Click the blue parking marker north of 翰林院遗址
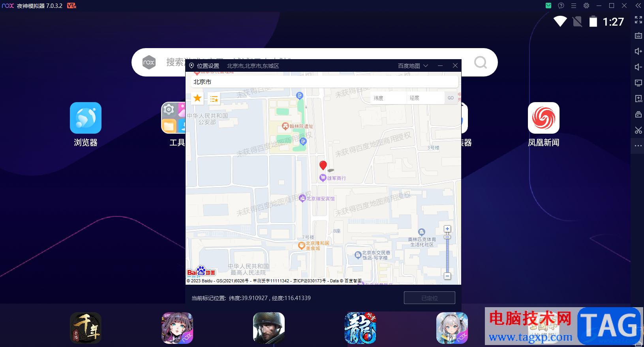 pos(300,95)
